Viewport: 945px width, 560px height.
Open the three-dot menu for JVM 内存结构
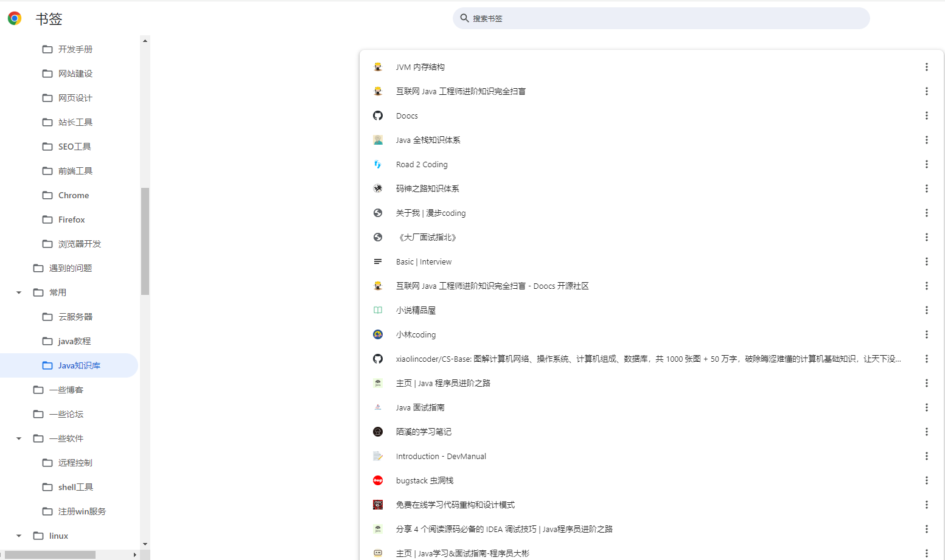[x=927, y=67]
